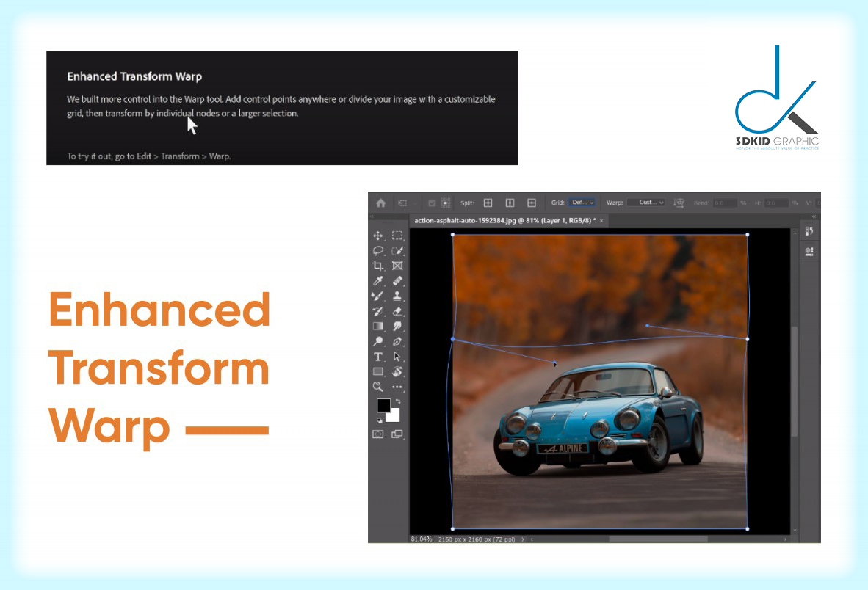The image size is (868, 590).
Task: Select the Move tool
Action: click(x=378, y=236)
